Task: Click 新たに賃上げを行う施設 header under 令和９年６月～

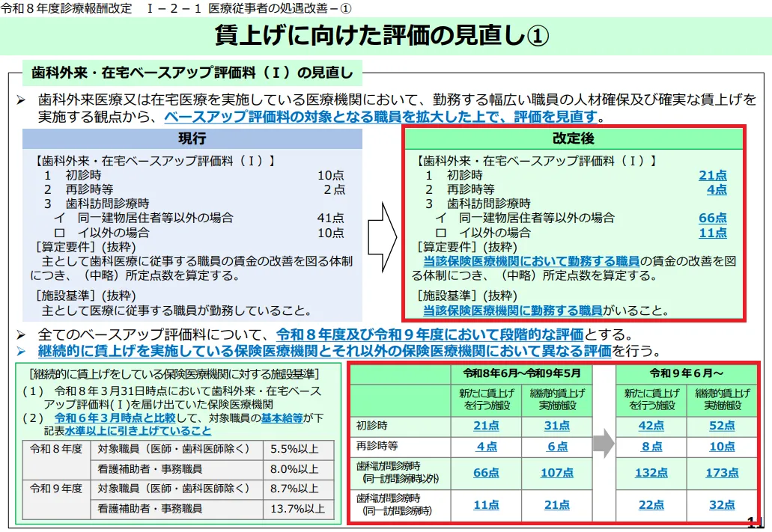Action: coord(651,400)
